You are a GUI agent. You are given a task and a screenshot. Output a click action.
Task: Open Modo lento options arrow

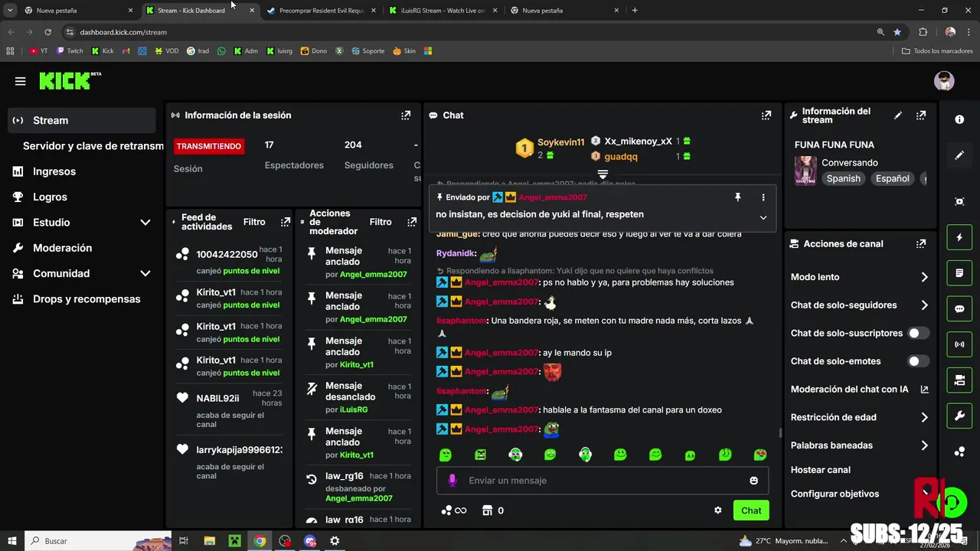pyautogui.click(x=924, y=277)
